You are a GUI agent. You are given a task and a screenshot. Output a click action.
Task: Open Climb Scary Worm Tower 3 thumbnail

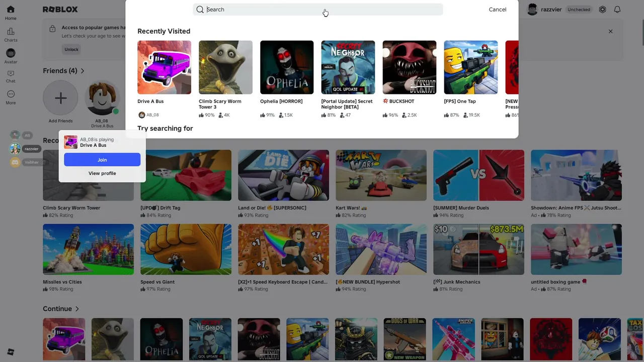[x=225, y=67]
